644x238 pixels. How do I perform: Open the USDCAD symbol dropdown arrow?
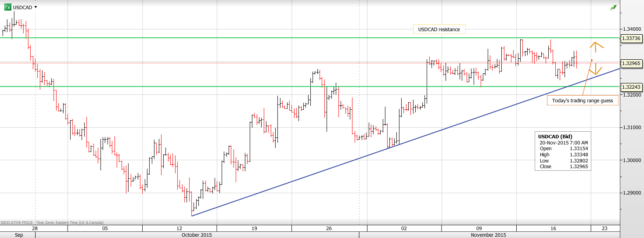36,7
